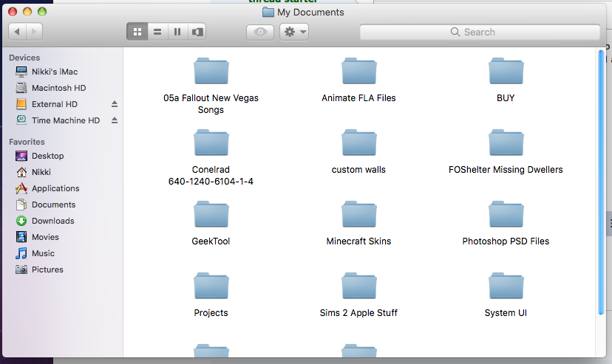Select the Projects folder icon

pos(211,286)
